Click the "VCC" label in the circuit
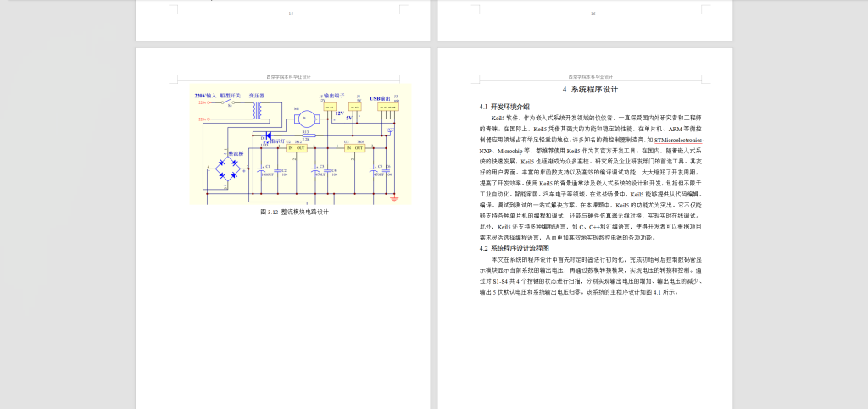 [x=390, y=130]
